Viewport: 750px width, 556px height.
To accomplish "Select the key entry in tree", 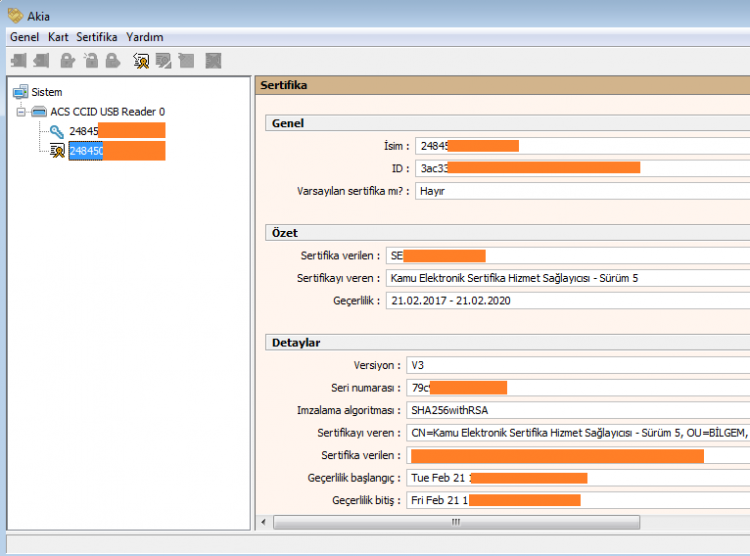I will [x=85, y=131].
